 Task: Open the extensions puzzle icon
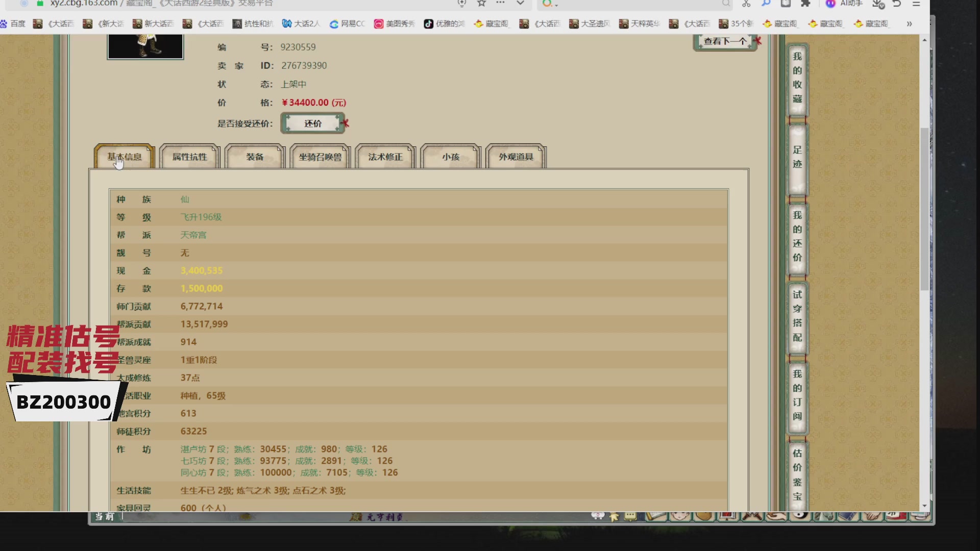coord(805,4)
